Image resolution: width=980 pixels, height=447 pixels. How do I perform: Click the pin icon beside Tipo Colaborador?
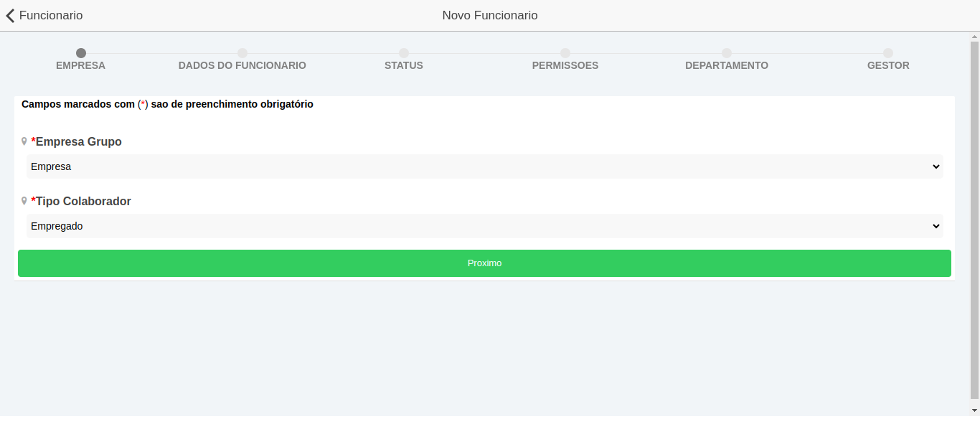point(24,201)
